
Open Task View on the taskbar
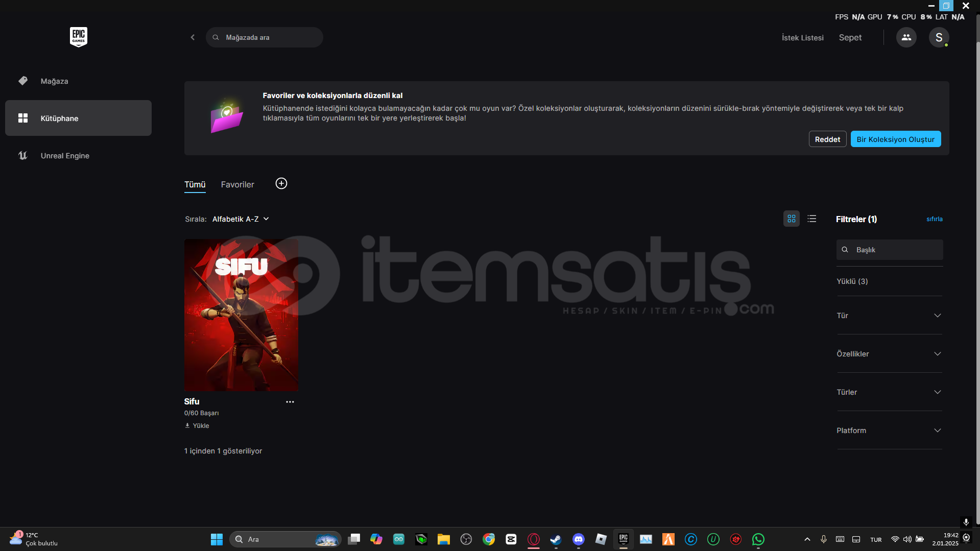coord(354,539)
